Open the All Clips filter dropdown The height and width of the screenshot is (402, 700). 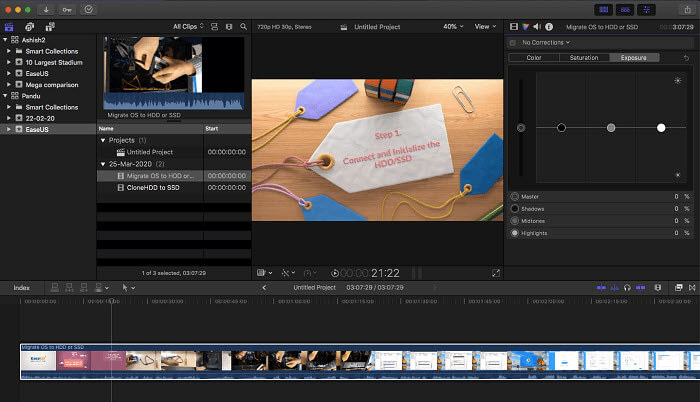pos(187,26)
